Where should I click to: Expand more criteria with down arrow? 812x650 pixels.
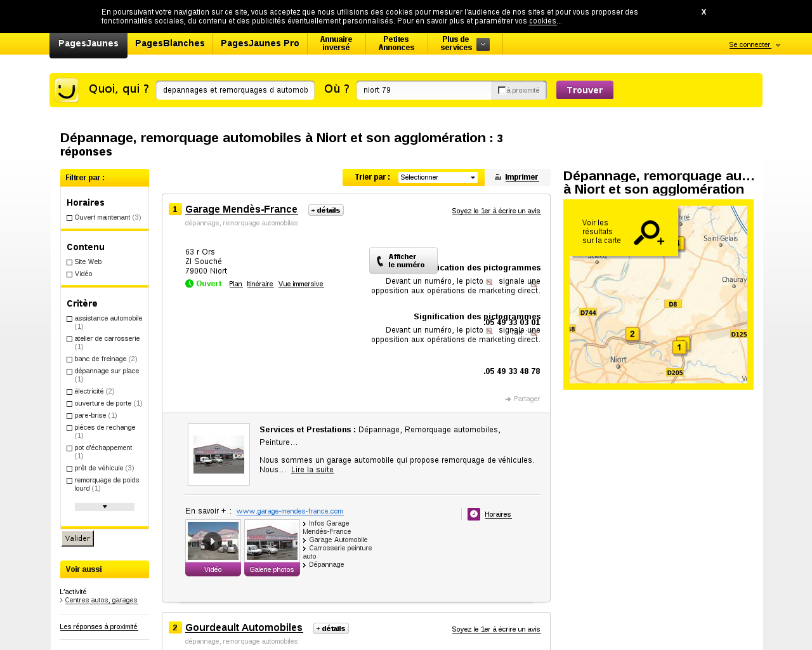coord(105,507)
